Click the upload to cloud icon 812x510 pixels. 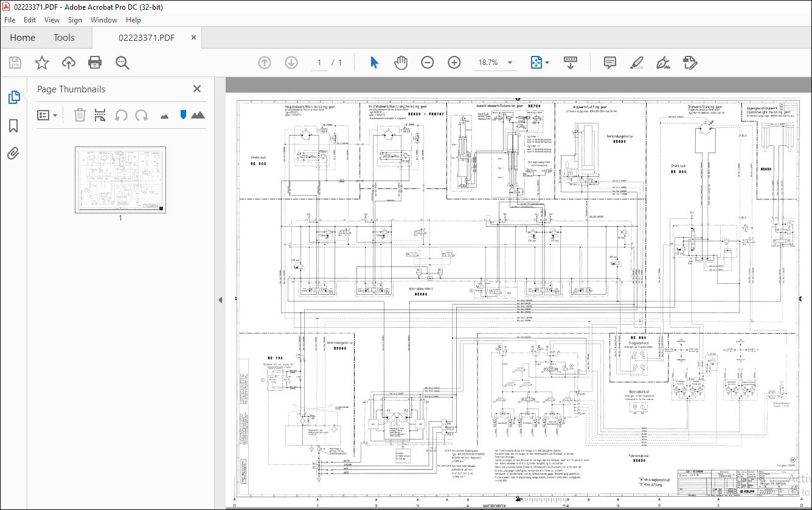(x=68, y=63)
